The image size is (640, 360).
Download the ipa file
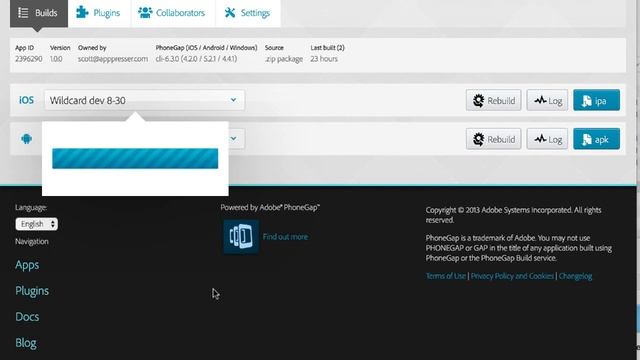coord(596,100)
